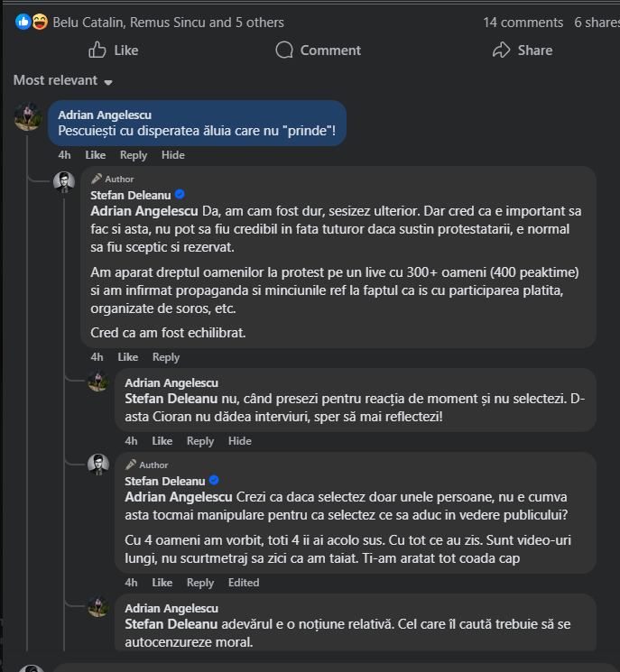Click the Like thumbs-up icon under the post
This screenshot has height=672, width=620.
pos(98,51)
